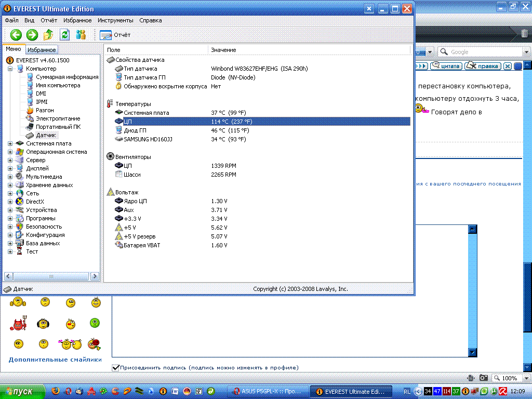Select the Системная плата temperature row
This screenshot has width=532, height=399.
262,113
